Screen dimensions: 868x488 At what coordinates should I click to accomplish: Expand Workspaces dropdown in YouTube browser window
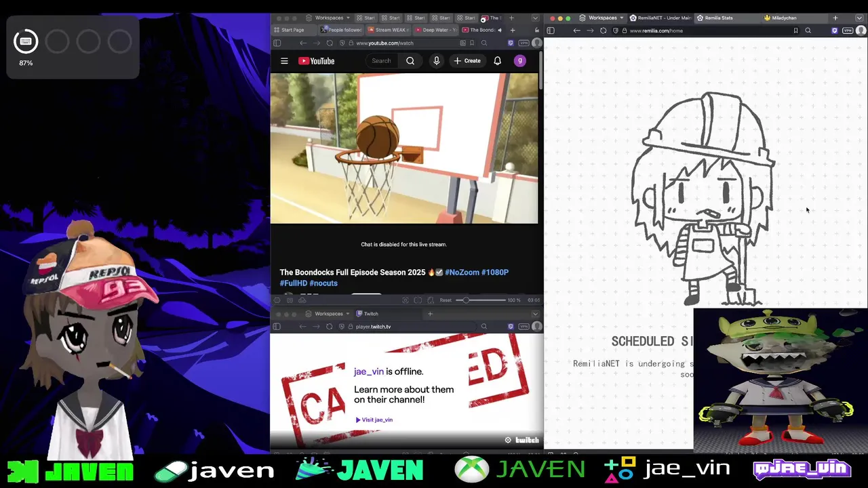[328, 18]
